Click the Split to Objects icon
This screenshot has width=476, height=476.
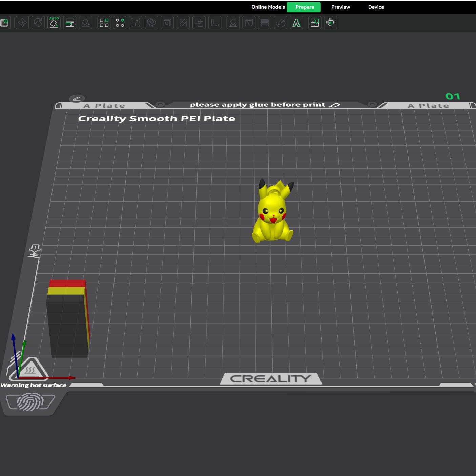click(104, 23)
